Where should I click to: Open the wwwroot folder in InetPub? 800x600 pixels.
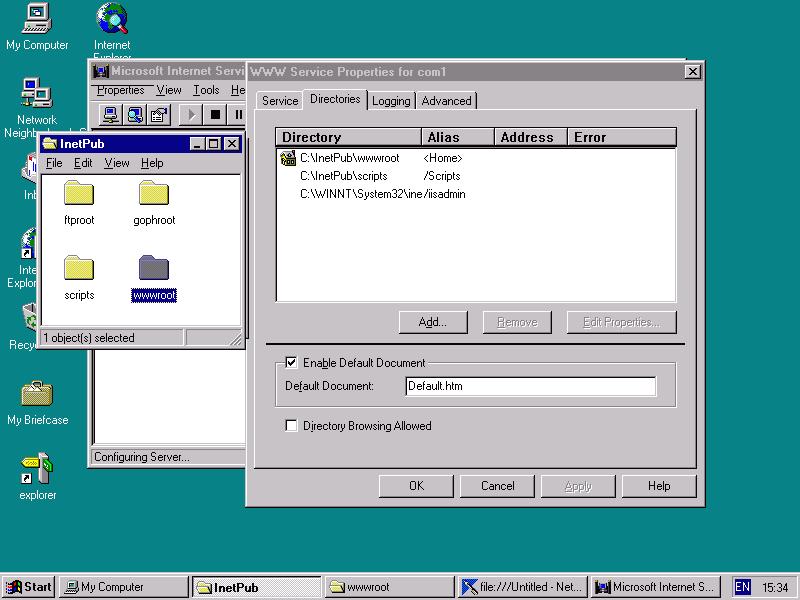click(154, 268)
